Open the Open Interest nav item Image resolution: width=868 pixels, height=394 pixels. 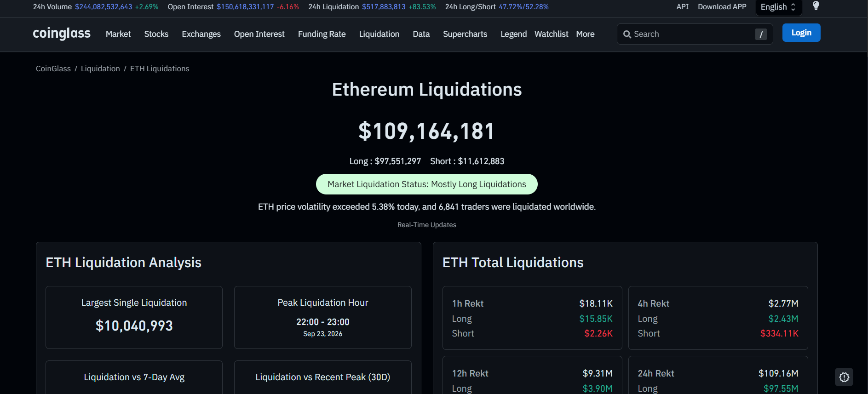click(259, 34)
